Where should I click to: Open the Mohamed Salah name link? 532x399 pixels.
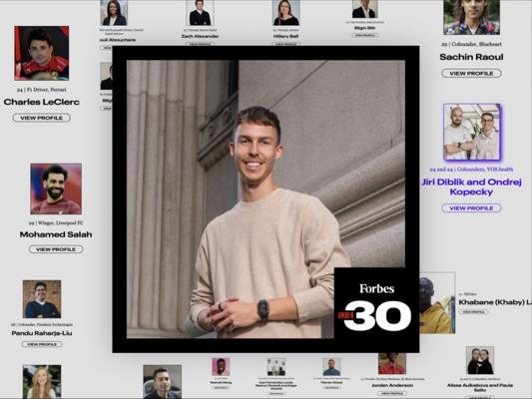click(x=56, y=234)
